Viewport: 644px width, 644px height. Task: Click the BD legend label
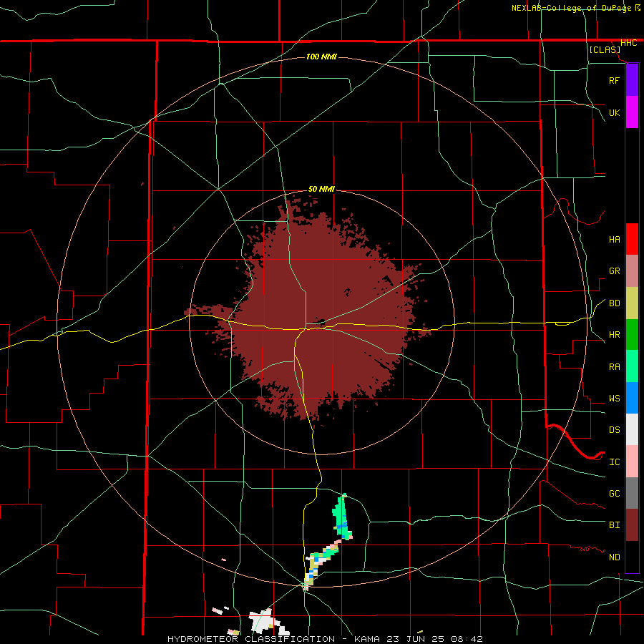click(x=614, y=303)
